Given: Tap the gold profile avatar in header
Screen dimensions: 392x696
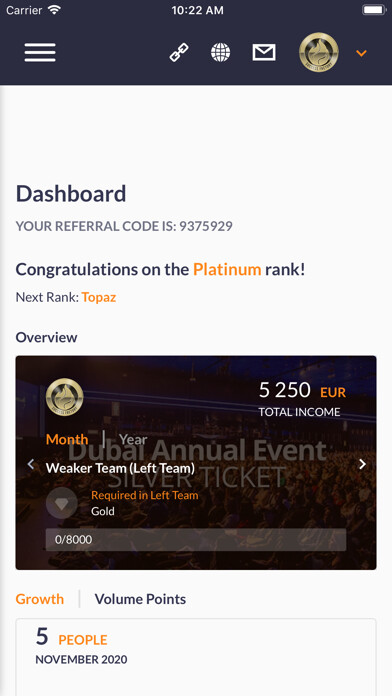Looking at the screenshot, I should pos(319,52).
